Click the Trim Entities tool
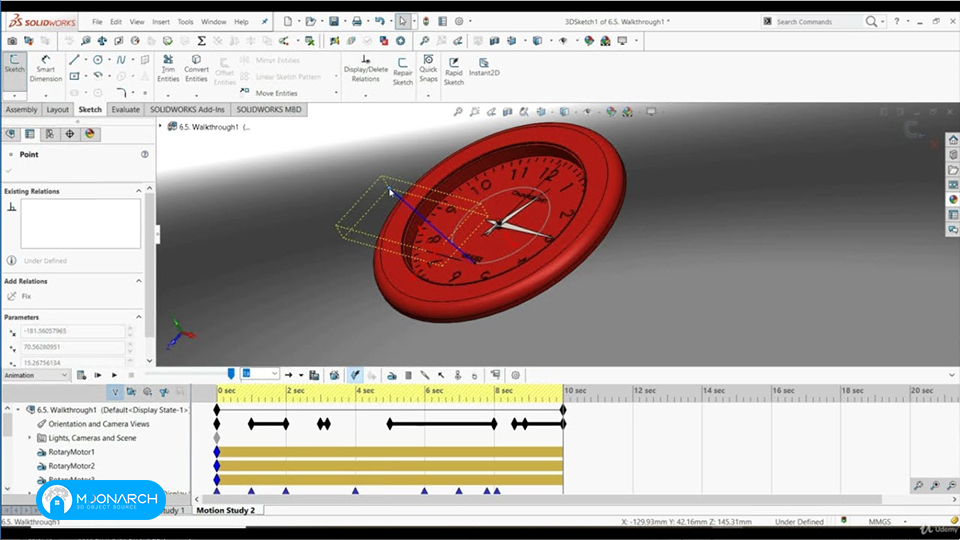The image size is (960, 540). (x=168, y=69)
